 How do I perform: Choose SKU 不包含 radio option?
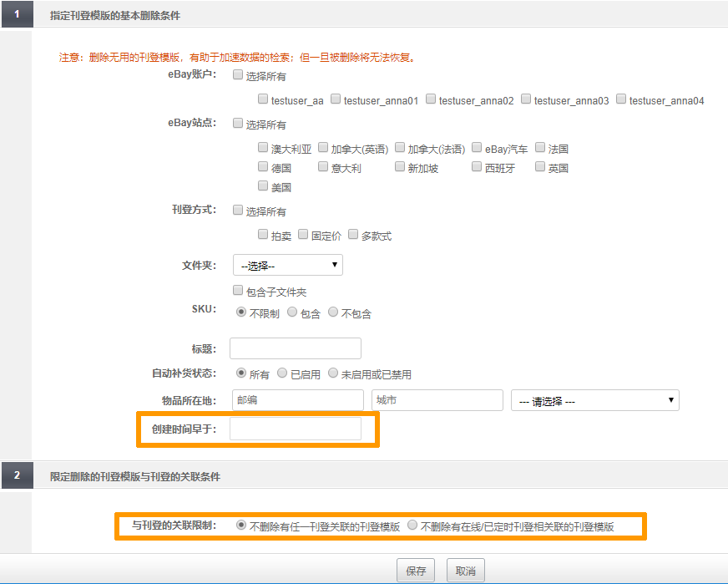click(x=333, y=312)
